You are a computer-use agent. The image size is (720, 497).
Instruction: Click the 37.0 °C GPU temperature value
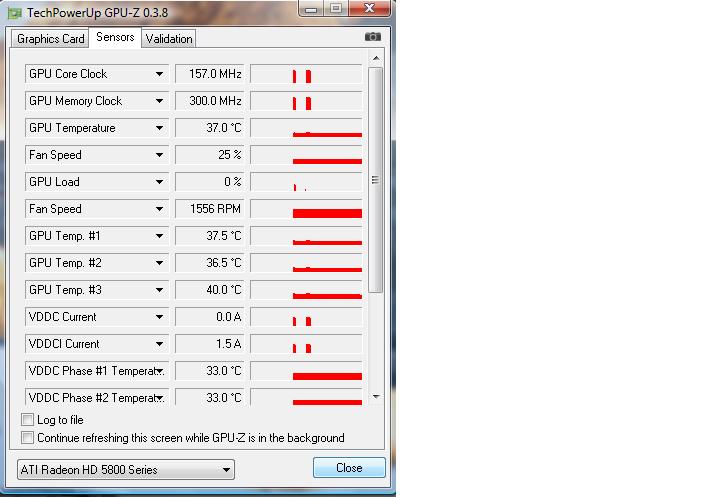pos(210,128)
